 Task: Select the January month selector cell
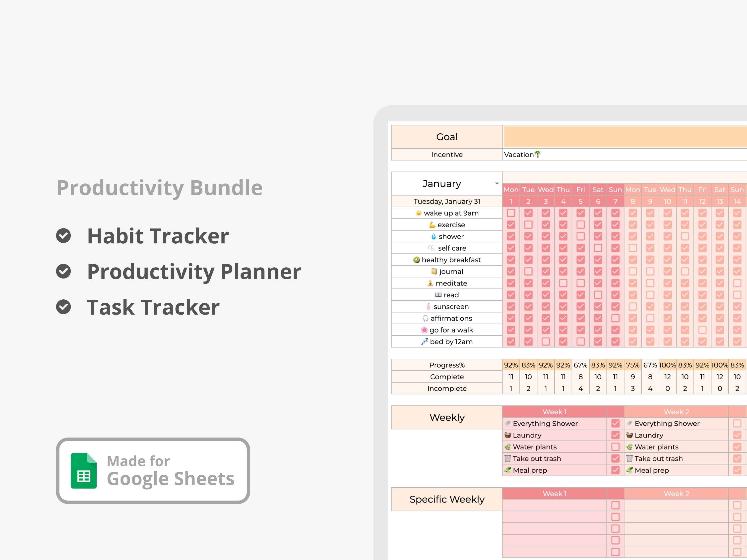442,184
